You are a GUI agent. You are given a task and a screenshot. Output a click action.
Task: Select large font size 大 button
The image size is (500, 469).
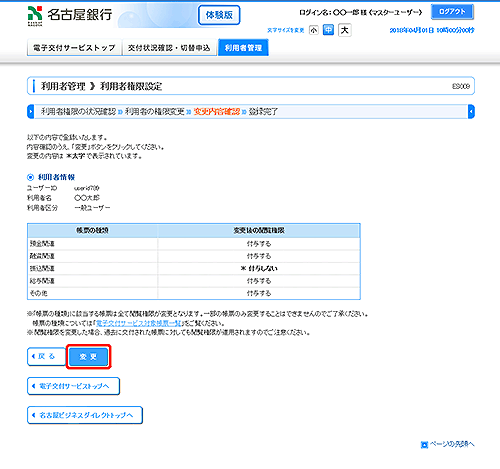pyautogui.click(x=345, y=30)
